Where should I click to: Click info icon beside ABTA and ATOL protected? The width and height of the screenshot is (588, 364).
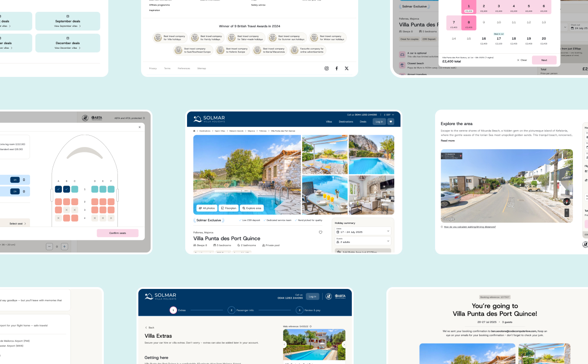tap(144, 118)
